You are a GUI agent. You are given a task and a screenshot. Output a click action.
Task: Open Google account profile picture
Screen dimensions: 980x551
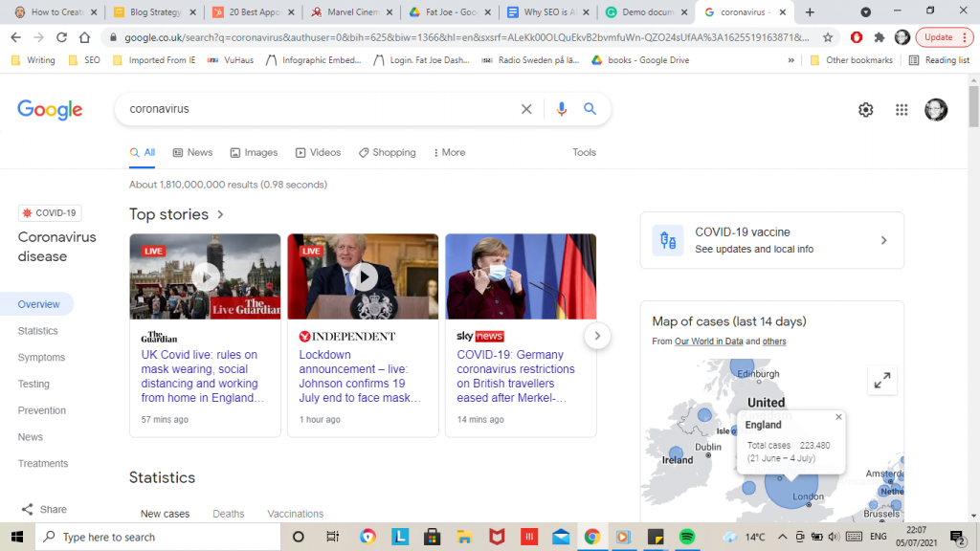936,110
